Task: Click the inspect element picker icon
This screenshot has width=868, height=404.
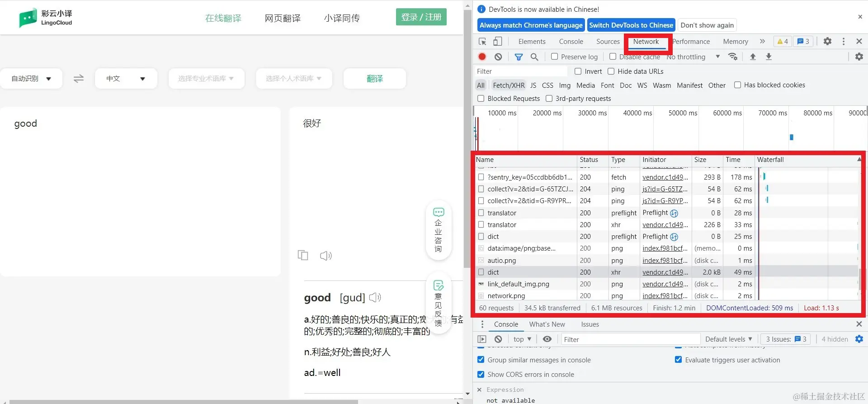Action: click(482, 42)
